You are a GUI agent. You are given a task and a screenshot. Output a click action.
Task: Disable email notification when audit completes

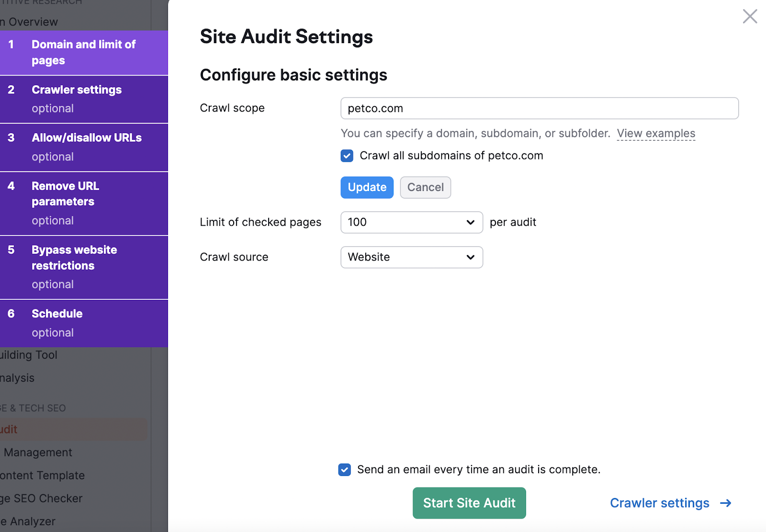pos(344,470)
